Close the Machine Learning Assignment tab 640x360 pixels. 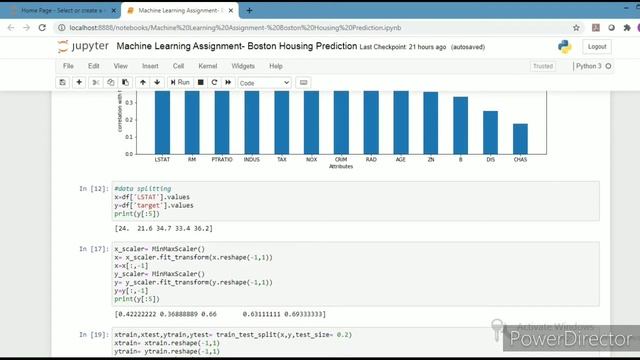click(x=231, y=11)
